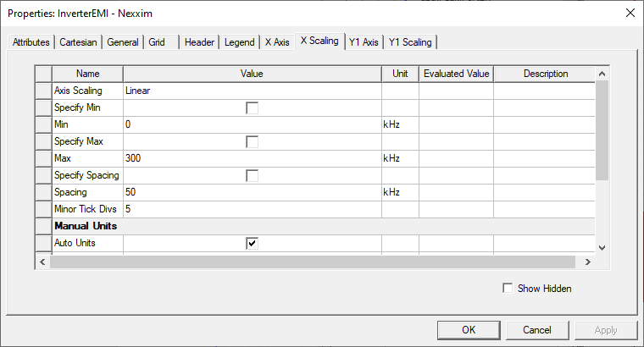644x347 pixels.
Task: Select the Manual Units section row
Action: (324, 226)
